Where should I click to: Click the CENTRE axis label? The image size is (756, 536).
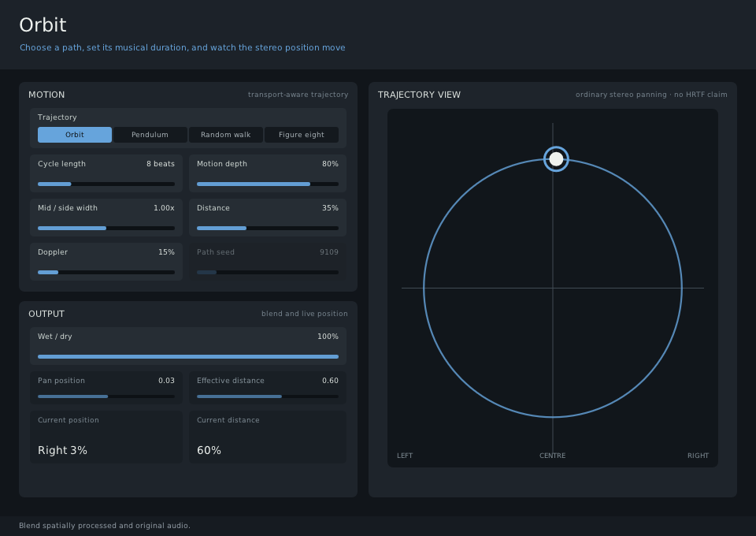coord(553,456)
